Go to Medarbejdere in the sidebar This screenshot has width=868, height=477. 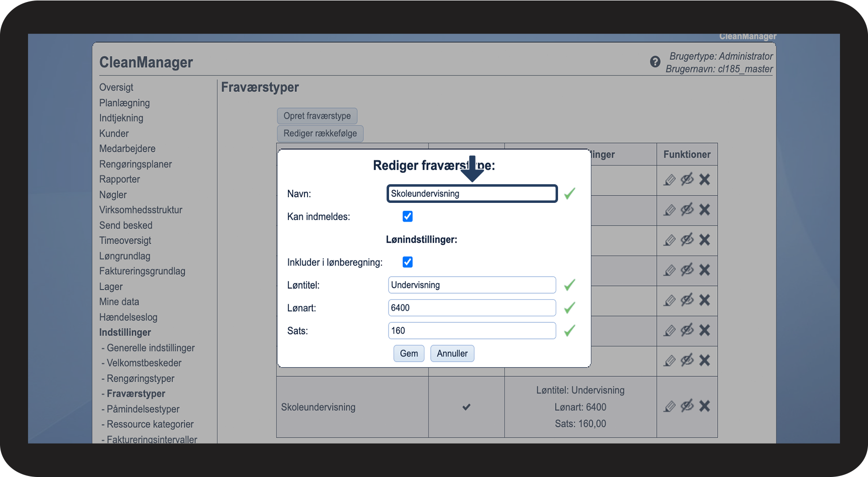point(127,149)
